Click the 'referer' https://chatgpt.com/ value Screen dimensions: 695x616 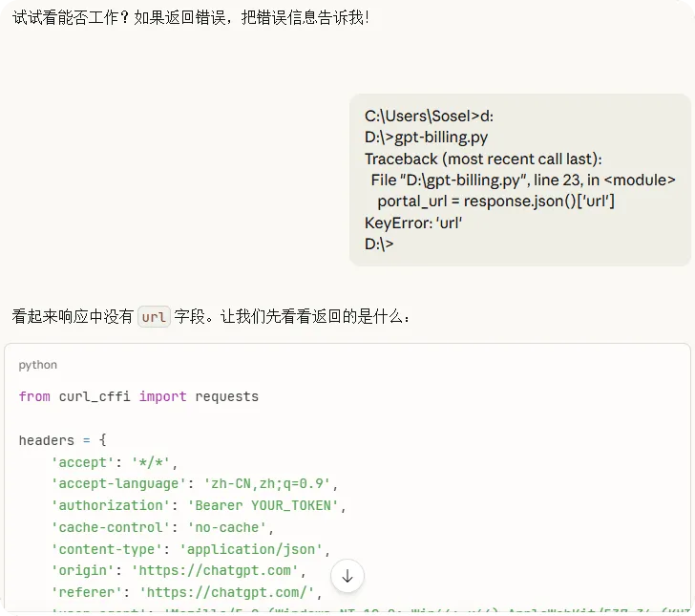[x=227, y=592]
